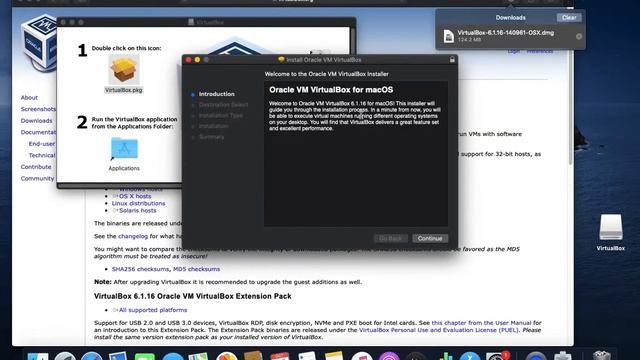Viewport: 640px width, 360px height.
Task: Open the Applications folder shortcut icon
Action: click(124, 148)
